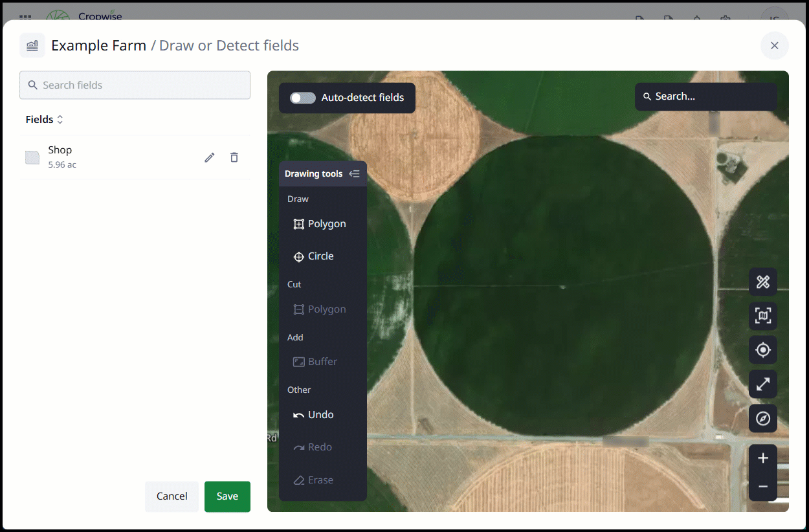Open the measure ruler tool on map

coord(763,282)
